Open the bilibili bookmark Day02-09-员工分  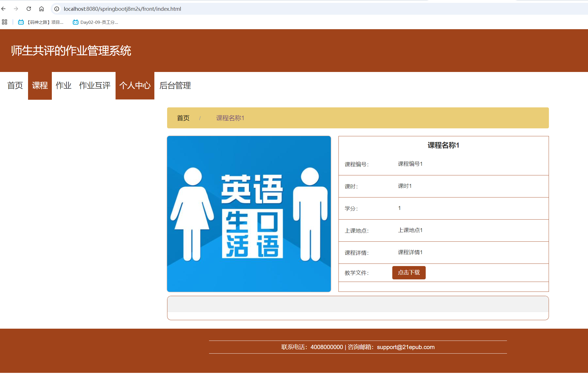pyautogui.click(x=95, y=22)
